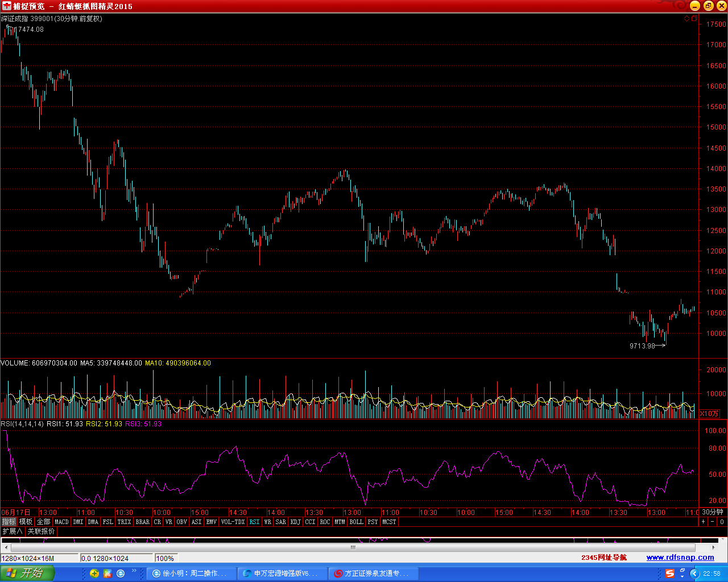This screenshot has width=728, height=582.
Task: Switch to the MACD indicator
Action: (61, 522)
